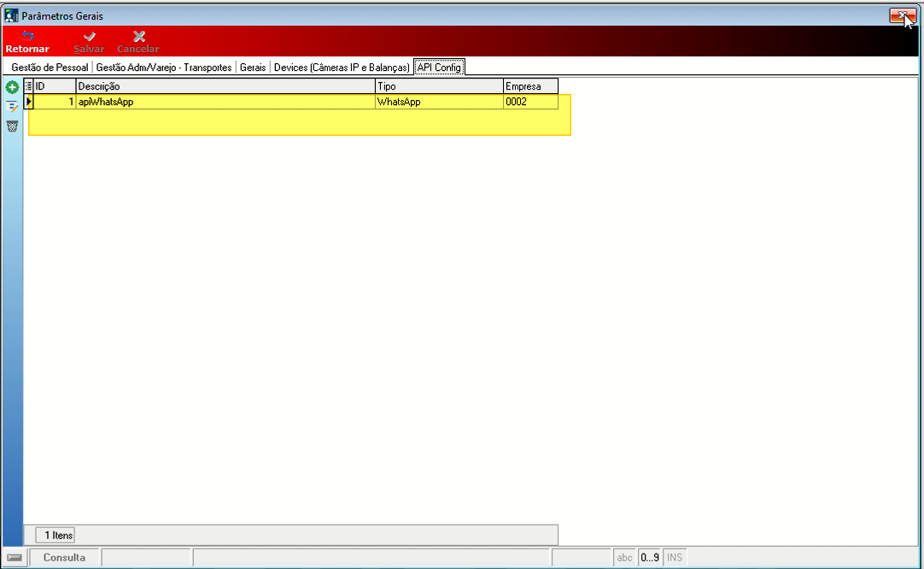924x569 pixels.
Task: Click the Parâmetros Gerais window title icon
Action: point(10,15)
